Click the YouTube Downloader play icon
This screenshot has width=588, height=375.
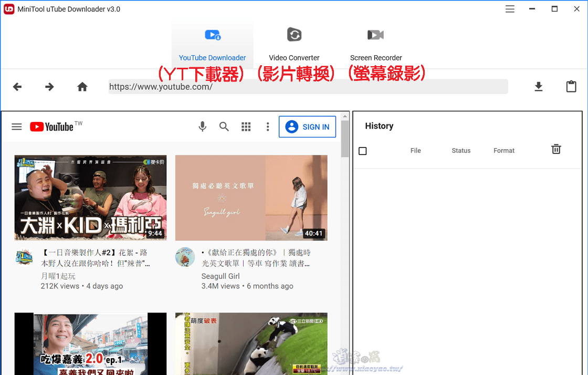pyautogui.click(x=213, y=35)
